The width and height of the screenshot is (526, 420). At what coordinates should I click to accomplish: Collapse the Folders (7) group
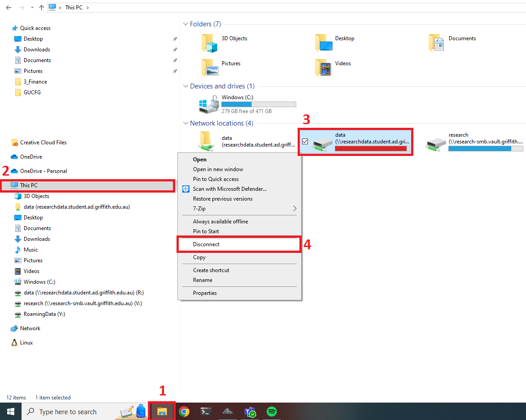[x=185, y=24]
